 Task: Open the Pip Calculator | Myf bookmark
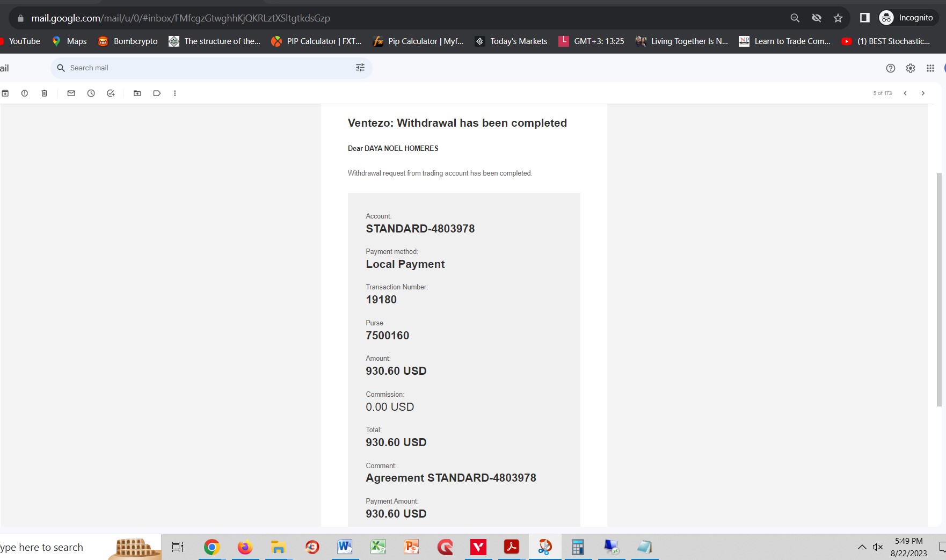pyautogui.click(x=418, y=41)
